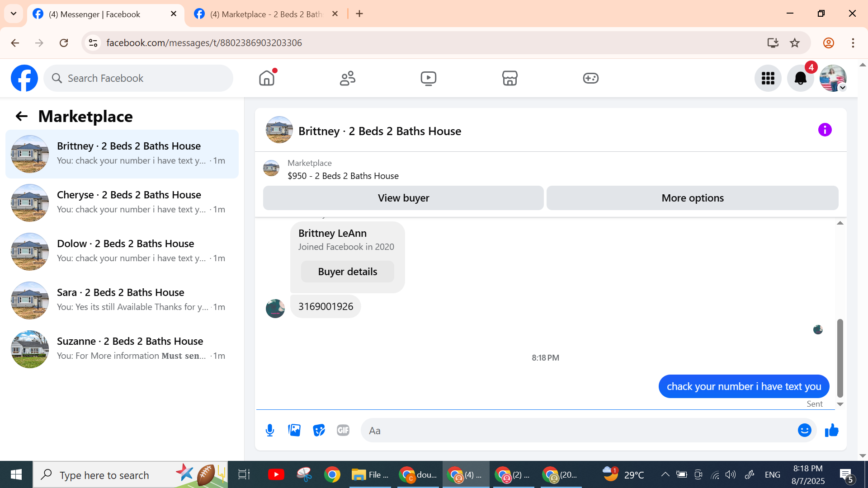Click the conversation scrollbar thumb

click(840, 358)
